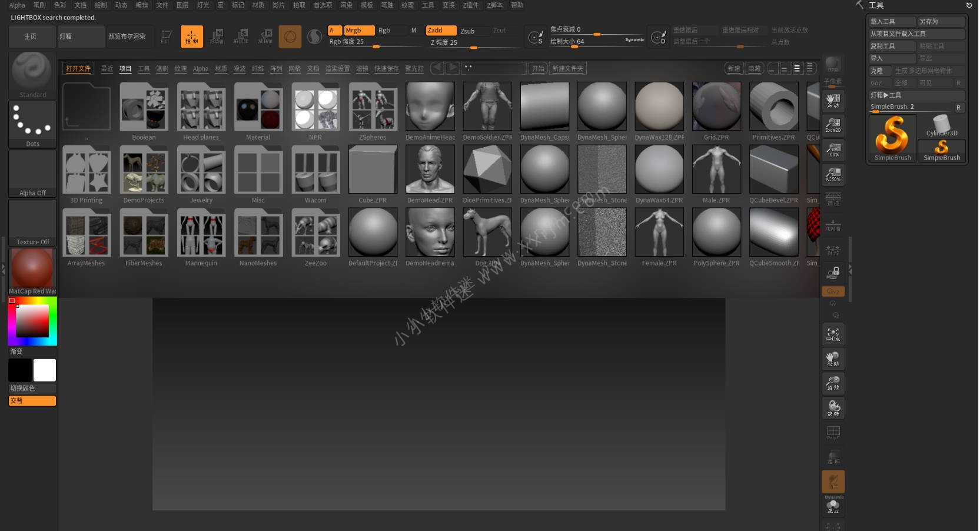Image resolution: width=980 pixels, height=531 pixels.
Task: Open the Z插件 (ZPlugin) menu
Action: tap(470, 5)
